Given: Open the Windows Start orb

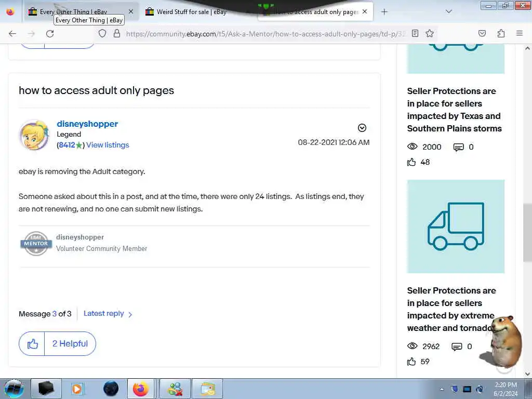Looking at the screenshot, I should pyautogui.click(x=14, y=389).
